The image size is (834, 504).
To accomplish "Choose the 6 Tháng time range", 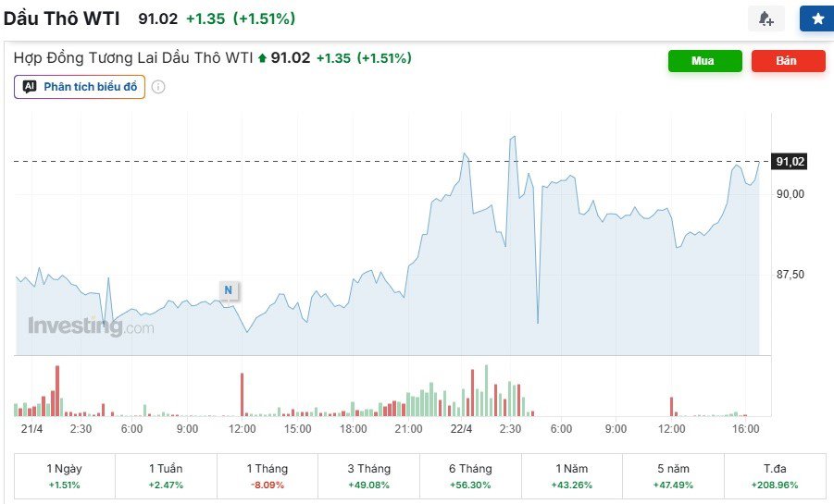I will coord(470,476).
